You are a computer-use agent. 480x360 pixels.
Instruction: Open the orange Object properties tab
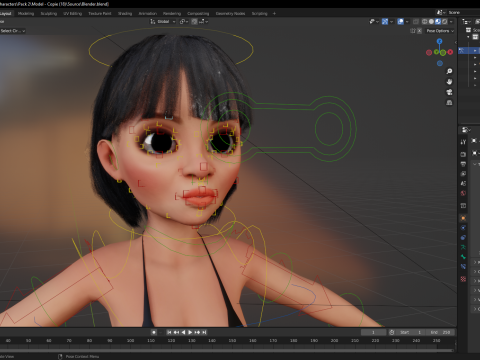coord(463,218)
